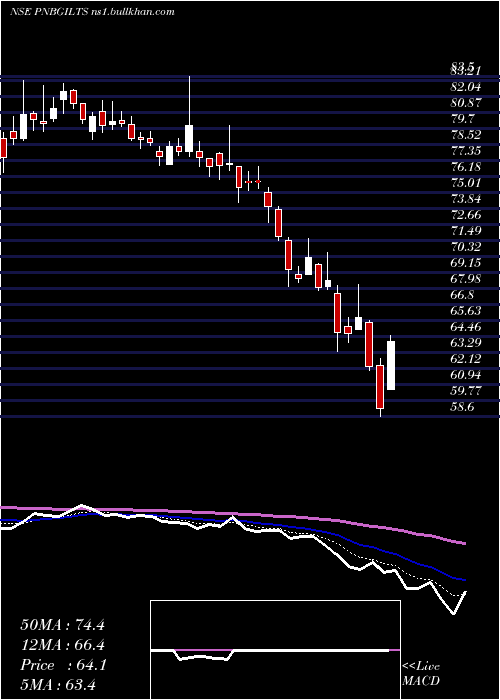Select the 70.32 price axis label
500x700 pixels.
[466, 247]
